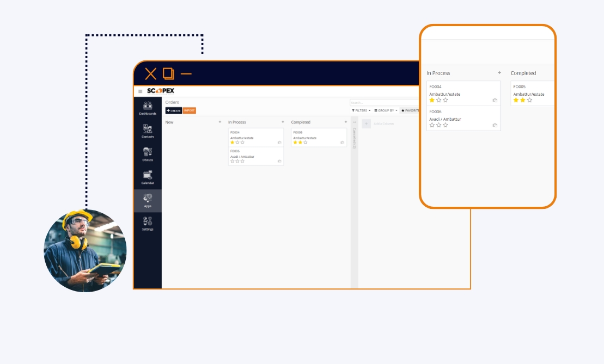The width and height of the screenshot is (604, 364).
Task: Open FO004 card in enlarged inset
Action: (x=463, y=93)
